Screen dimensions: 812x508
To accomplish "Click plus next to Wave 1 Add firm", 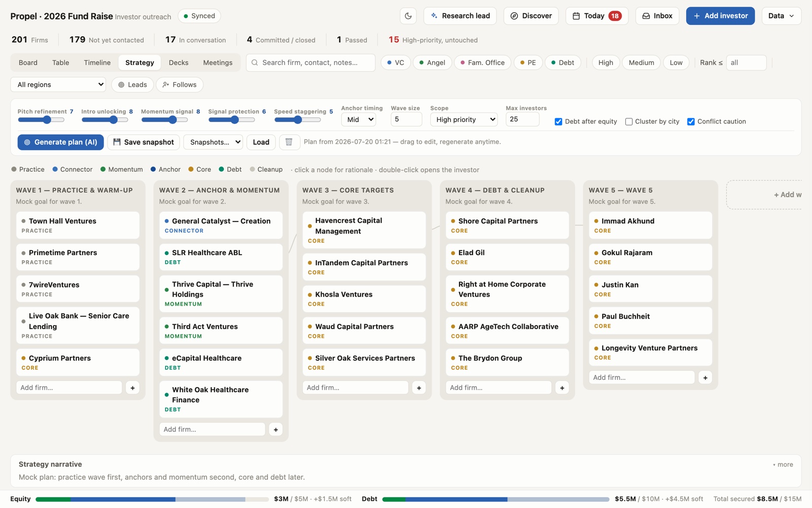I will (132, 388).
